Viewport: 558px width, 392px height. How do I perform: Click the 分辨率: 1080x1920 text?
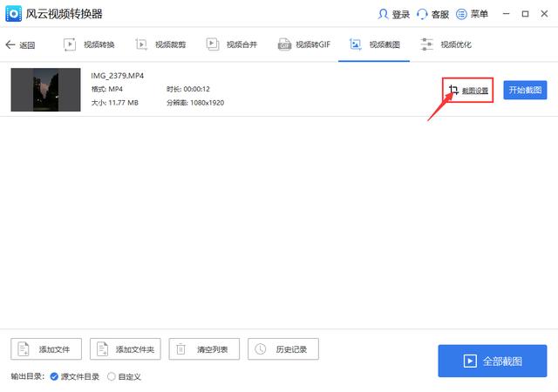coord(195,103)
